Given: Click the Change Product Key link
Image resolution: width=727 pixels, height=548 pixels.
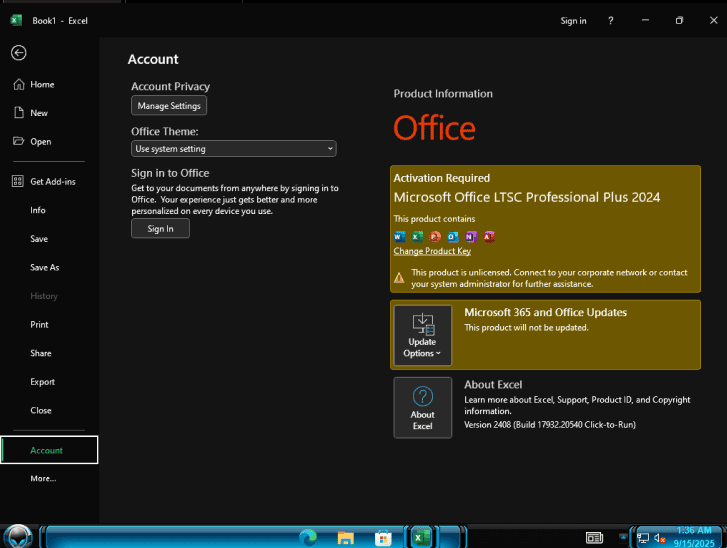Looking at the screenshot, I should (x=432, y=251).
